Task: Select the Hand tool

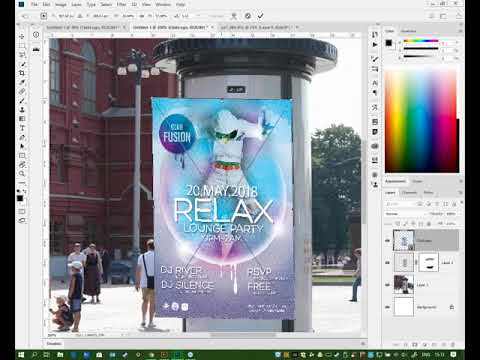Action: 22,165
